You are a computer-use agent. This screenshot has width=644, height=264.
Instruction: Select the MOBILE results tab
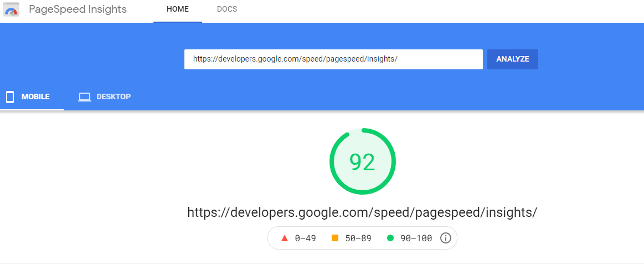32,97
